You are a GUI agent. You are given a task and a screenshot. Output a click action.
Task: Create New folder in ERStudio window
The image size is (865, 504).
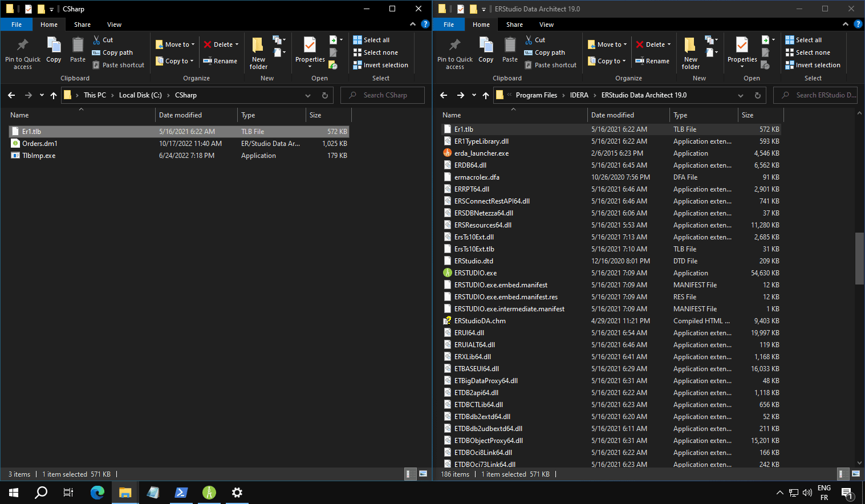pyautogui.click(x=691, y=54)
